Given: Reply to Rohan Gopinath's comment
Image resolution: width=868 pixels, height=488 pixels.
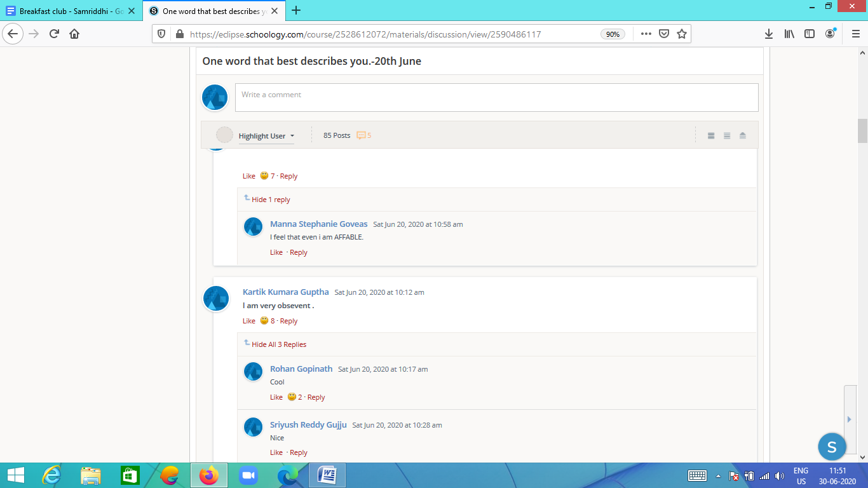Looking at the screenshot, I should point(316,397).
